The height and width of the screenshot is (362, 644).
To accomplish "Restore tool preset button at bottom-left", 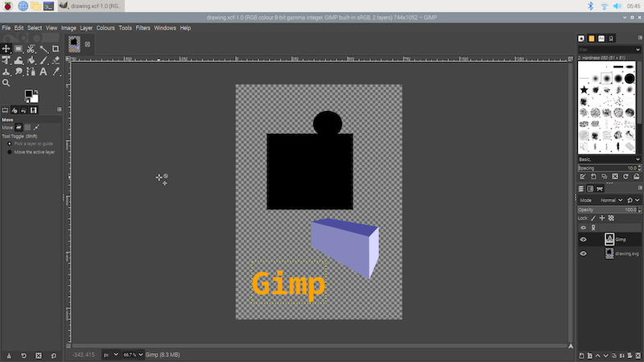I will point(24,356).
